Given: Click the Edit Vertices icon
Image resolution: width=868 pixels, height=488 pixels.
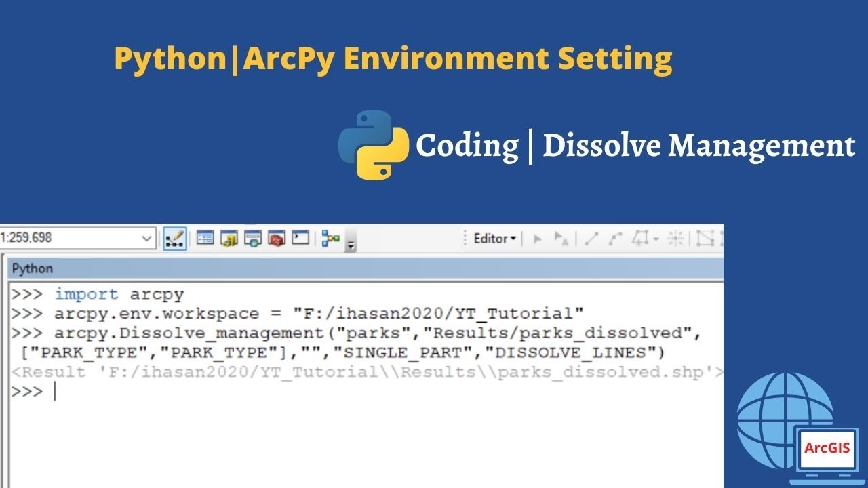Looking at the screenshot, I should pyautogui.click(x=706, y=239).
